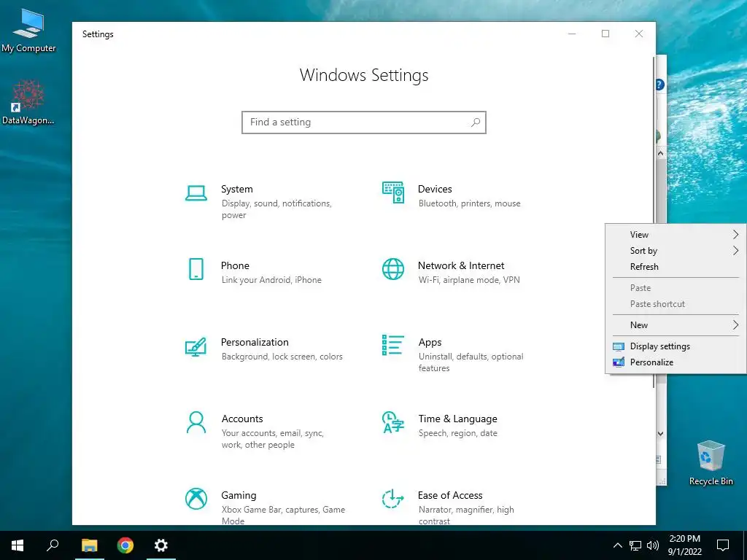Show hidden system tray icons
Screen dimensions: 747x560
click(617, 545)
